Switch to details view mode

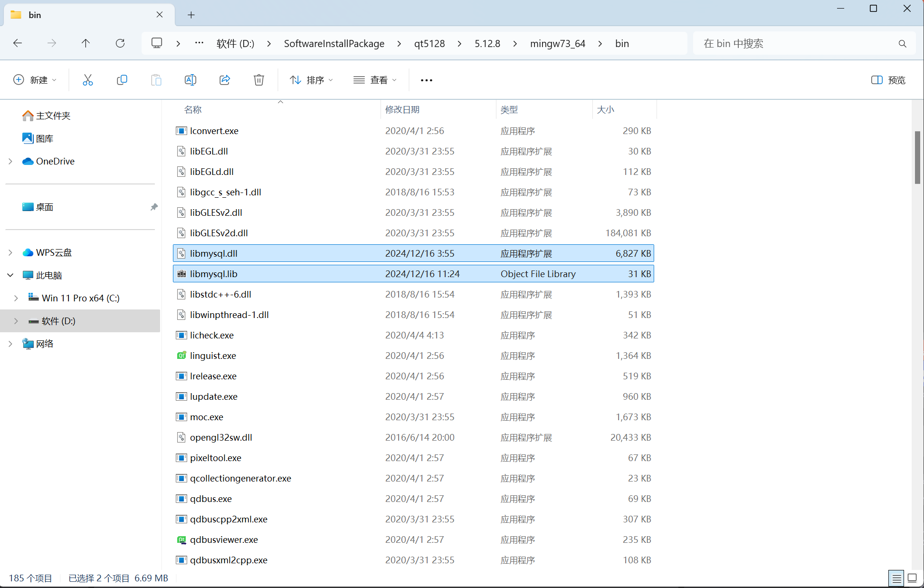896,578
